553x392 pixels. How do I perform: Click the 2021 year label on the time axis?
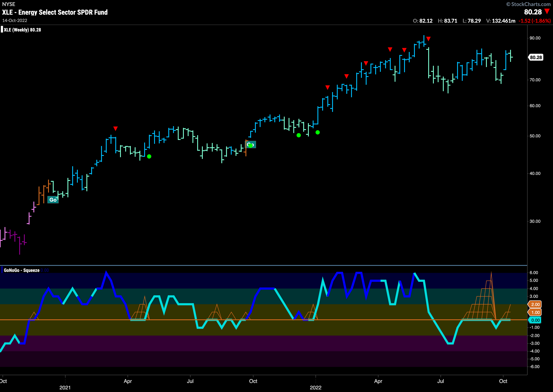(x=65, y=387)
